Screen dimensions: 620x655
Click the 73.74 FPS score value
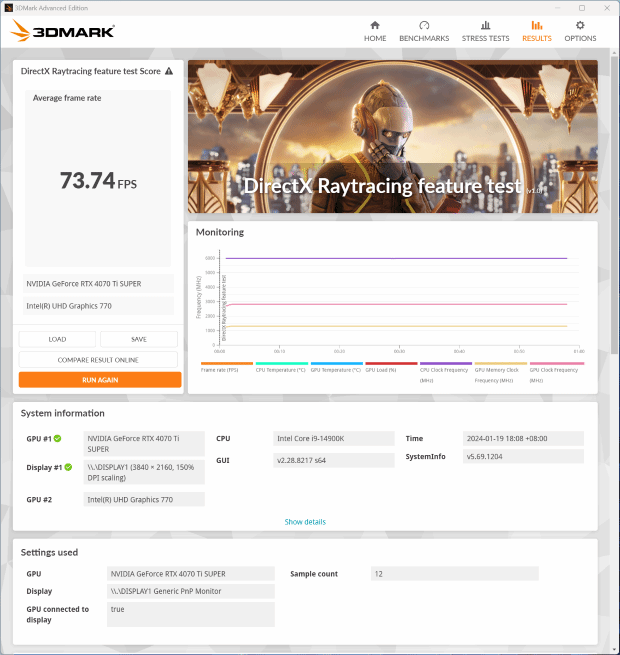click(x=98, y=180)
